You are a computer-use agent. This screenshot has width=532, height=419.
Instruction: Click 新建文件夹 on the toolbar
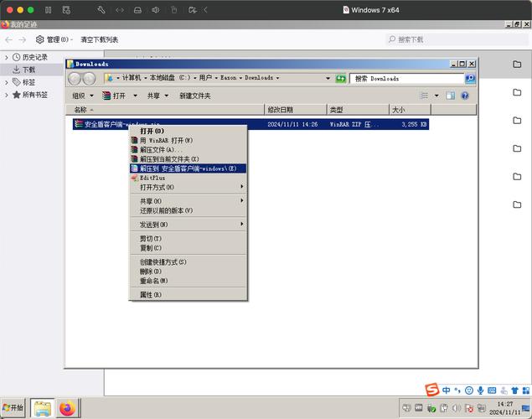(x=194, y=96)
